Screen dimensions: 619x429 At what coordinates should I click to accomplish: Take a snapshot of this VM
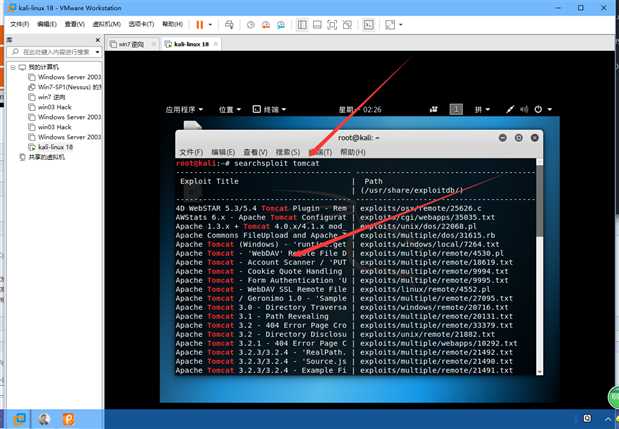[x=251, y=25]
